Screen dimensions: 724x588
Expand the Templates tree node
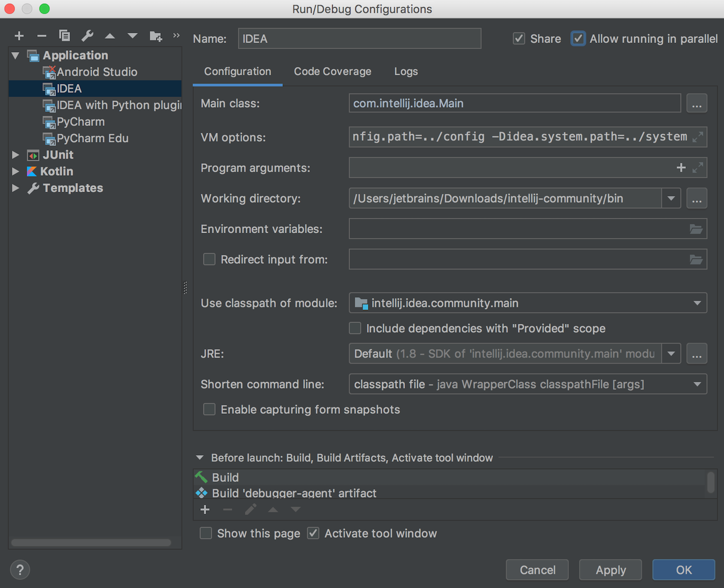click(x=15, y=188)
